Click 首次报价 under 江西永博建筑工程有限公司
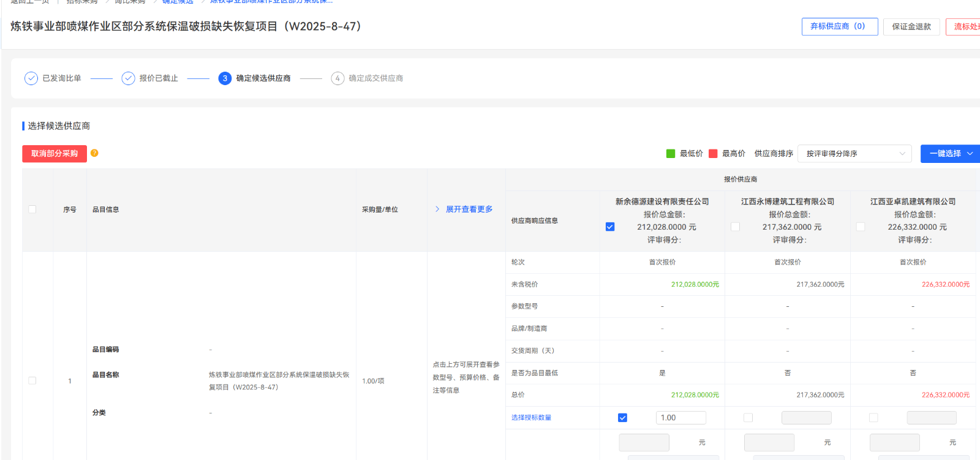The width and height of the screenshot is (980, 460). point(788,262)
